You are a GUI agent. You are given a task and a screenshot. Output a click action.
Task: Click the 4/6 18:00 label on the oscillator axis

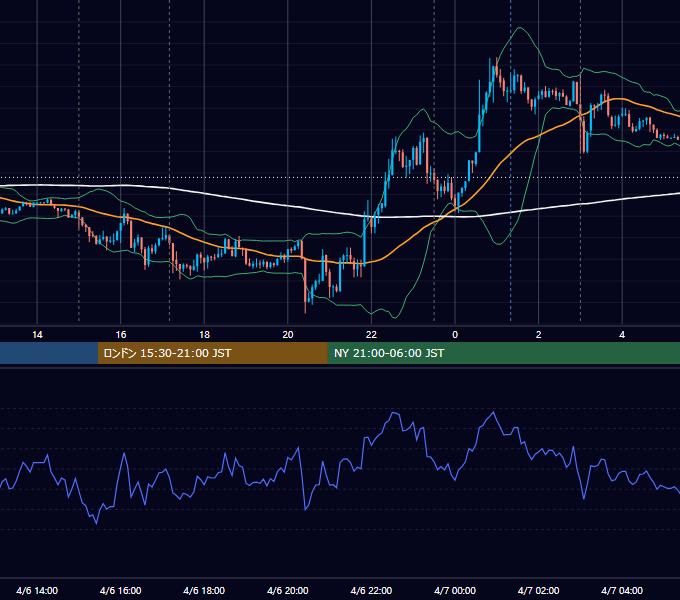click(204, 590)
